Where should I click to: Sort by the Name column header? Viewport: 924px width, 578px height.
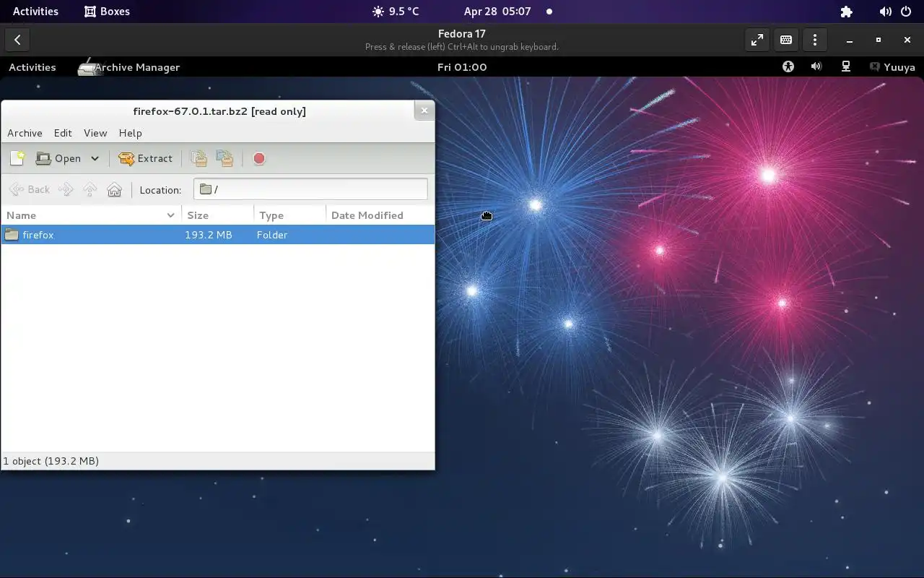pos(91,215)
